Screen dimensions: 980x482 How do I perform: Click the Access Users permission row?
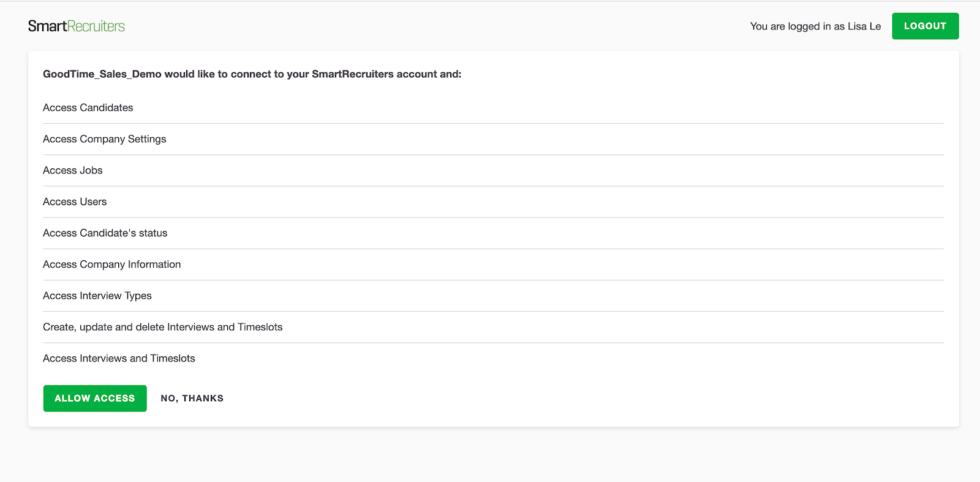coord(75,201)
